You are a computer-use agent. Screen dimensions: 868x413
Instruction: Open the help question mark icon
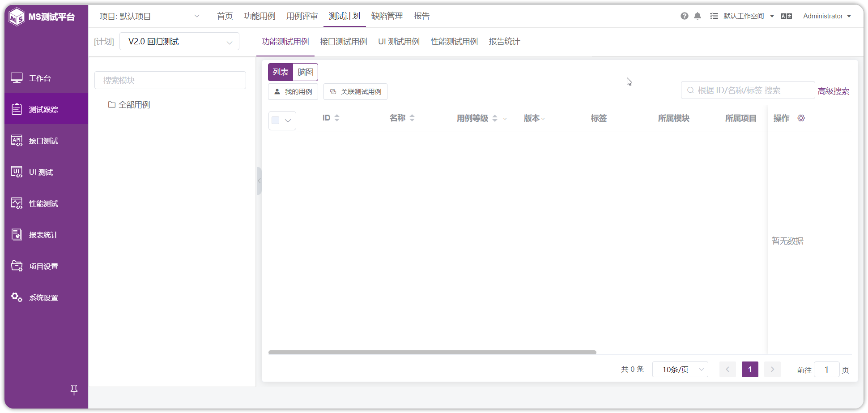pyautogui.click(x=685, y=16)
